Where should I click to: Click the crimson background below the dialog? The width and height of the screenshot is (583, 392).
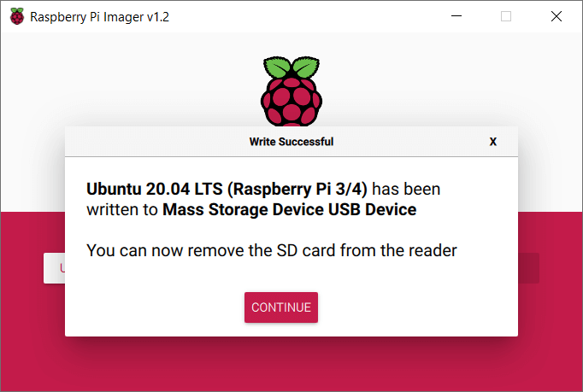tap(291, 364)
